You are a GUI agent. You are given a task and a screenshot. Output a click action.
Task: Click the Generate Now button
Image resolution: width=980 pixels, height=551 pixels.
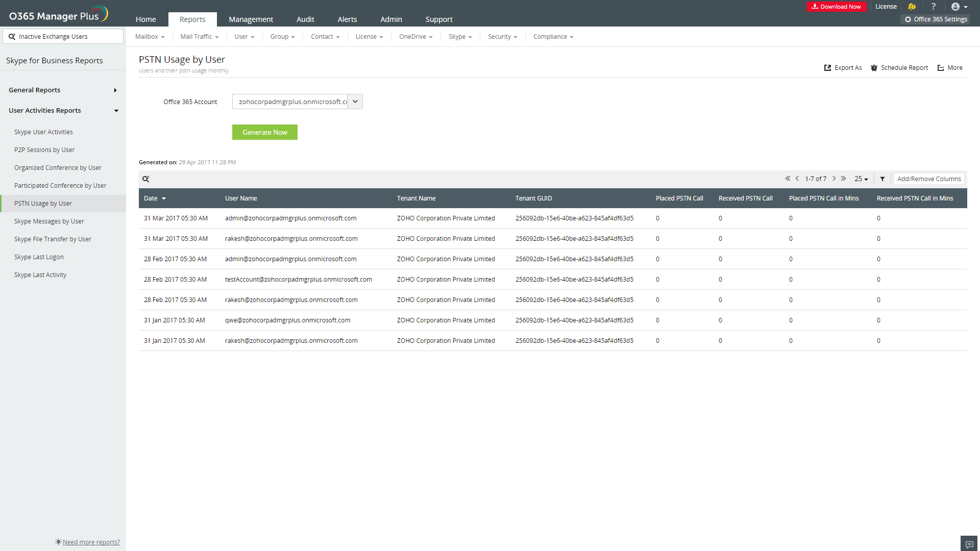pos(264,132)
